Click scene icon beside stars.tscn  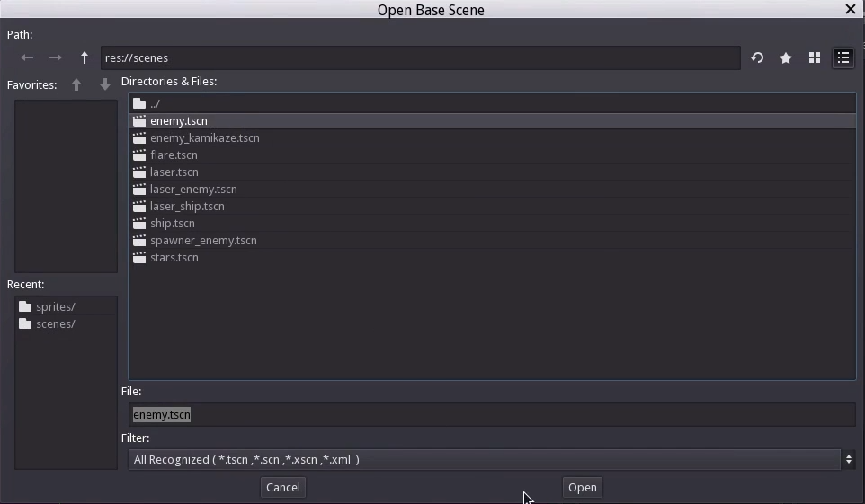pyautogui.click(x=139, y=258)
